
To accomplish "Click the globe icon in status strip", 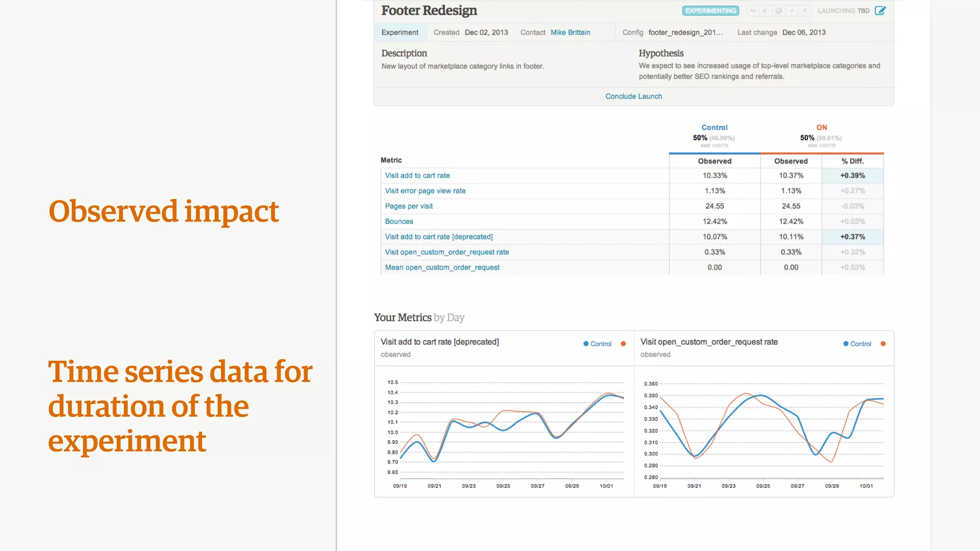I will 779,11.
